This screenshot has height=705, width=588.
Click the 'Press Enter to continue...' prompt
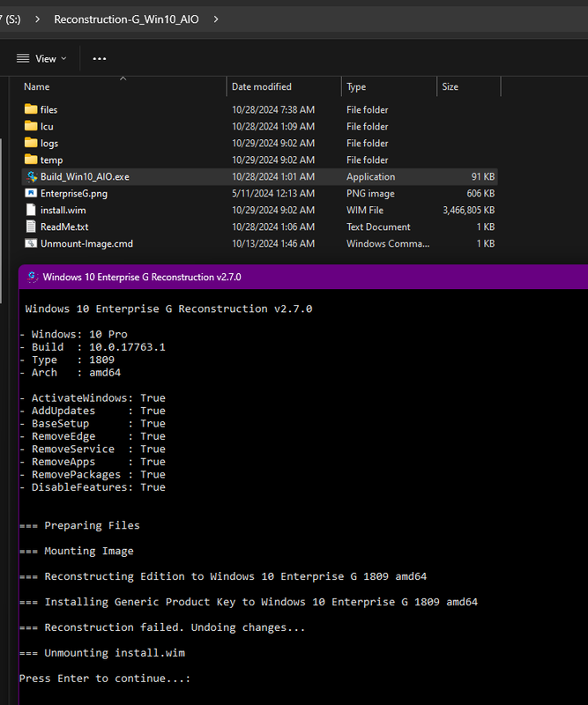105,679
